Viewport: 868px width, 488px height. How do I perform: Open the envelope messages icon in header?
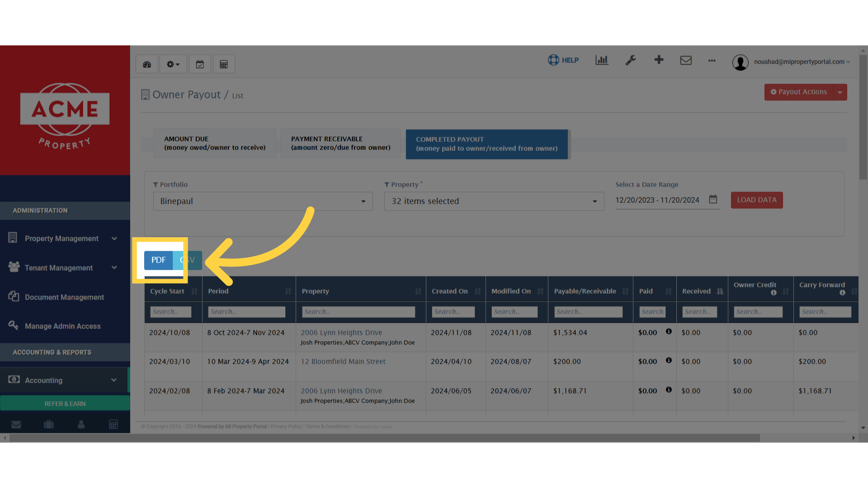[686, 60]
